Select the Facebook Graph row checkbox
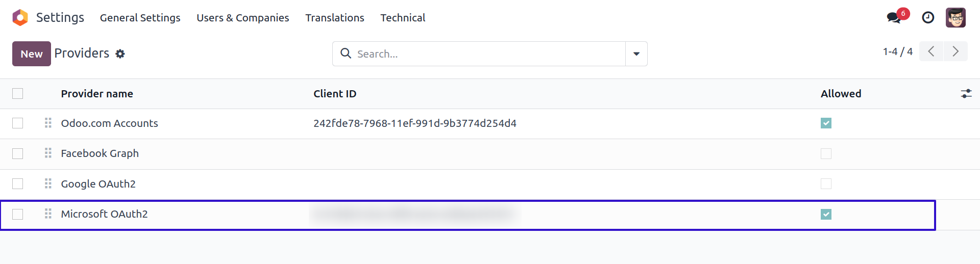The width and height of the screenshot is (980, 264). [18, 153]
